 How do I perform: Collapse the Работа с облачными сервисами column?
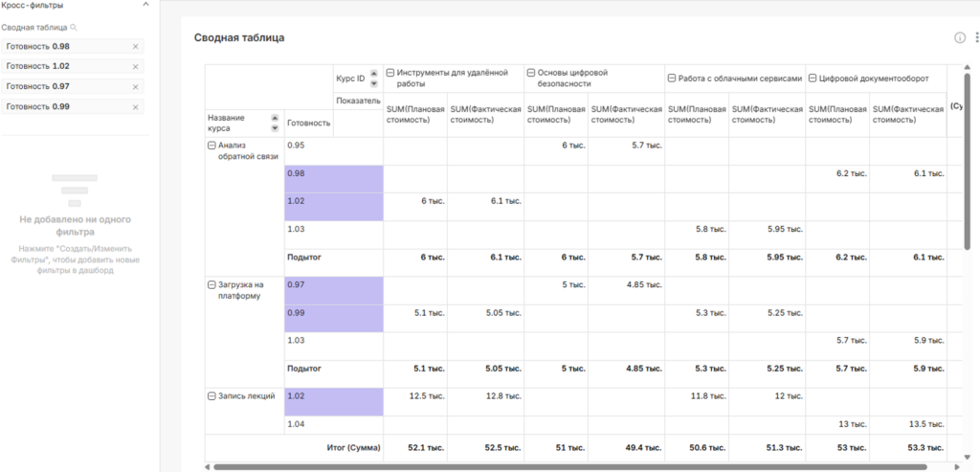(x=672, y=79)
